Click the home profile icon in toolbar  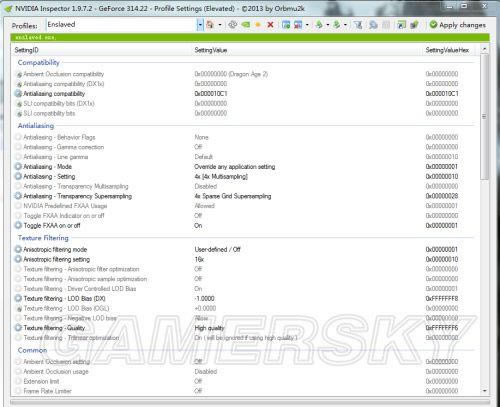pyautogui.click(x=210, y=25)
